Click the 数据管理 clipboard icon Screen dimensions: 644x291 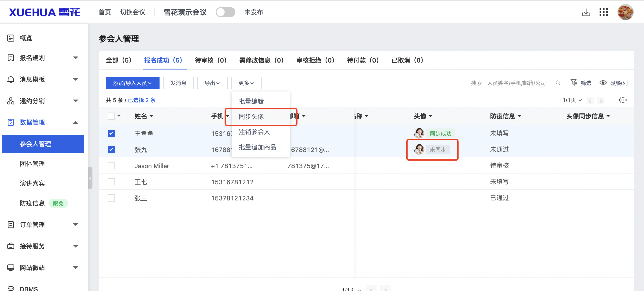[x=11, y=122]
